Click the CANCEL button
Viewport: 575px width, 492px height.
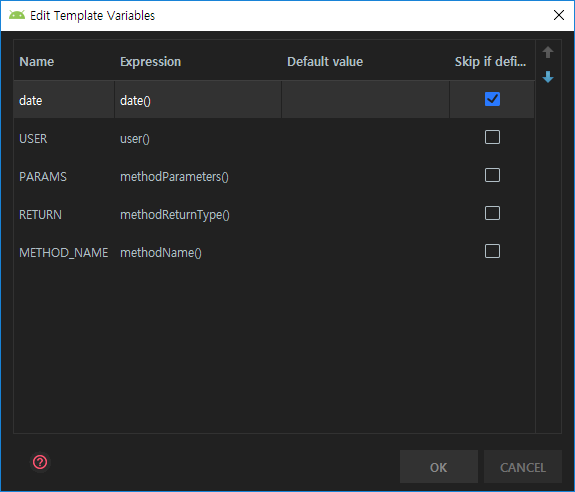click(523, 467)
